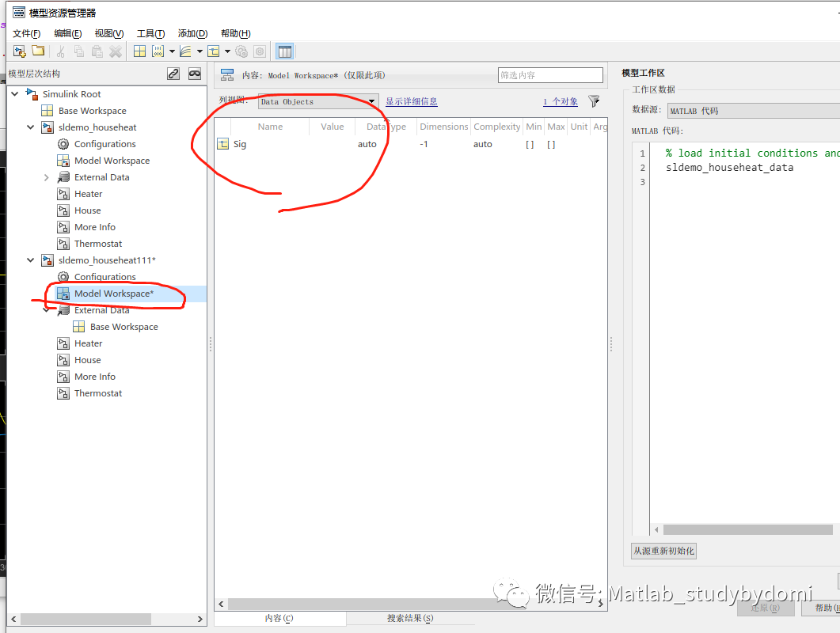Open the LookupTable icon dropdown arrow
This screenshot has height=633, width=840.
click(x=200, y=51)
